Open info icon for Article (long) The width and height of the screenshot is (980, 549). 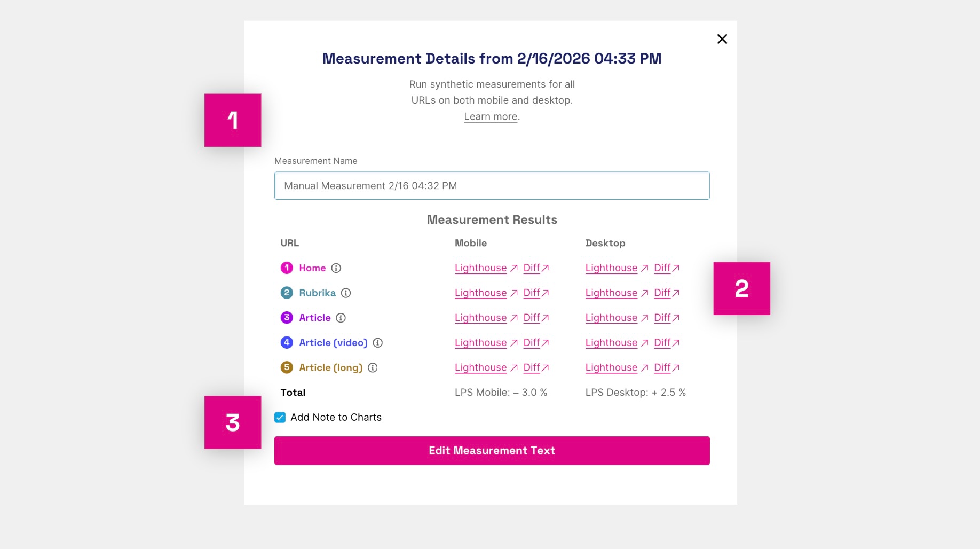click(x=373, y=368)
